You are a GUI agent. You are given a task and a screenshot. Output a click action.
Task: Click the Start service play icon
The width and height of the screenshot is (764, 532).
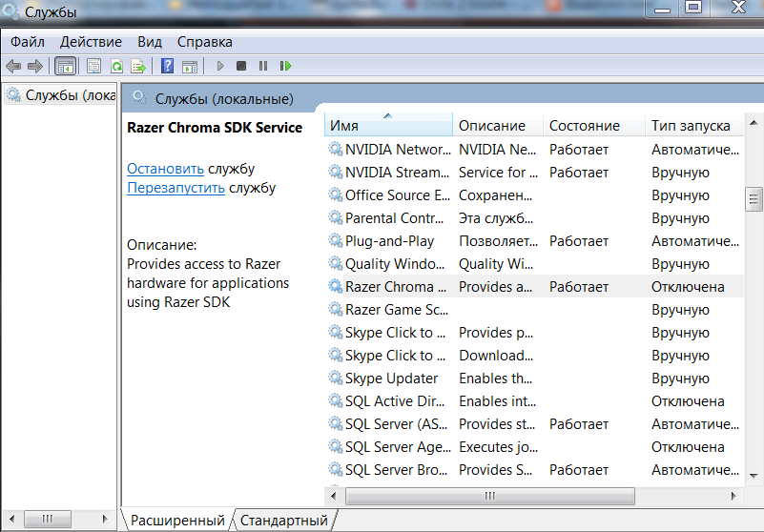pos(220,66)
